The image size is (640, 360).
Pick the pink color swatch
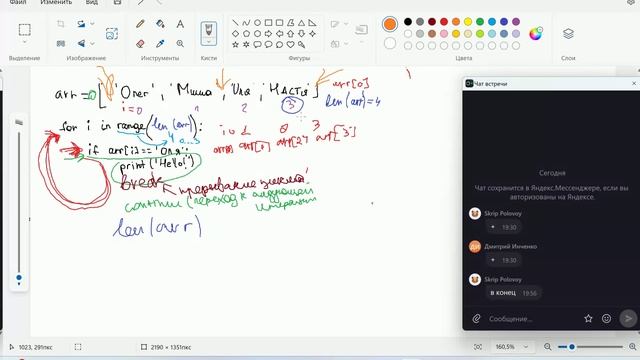coord(444,33)
